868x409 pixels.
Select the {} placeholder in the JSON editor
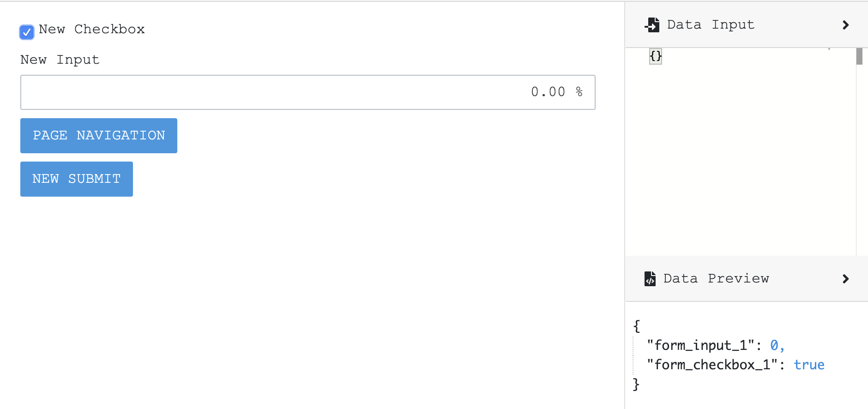coord(655,56)
